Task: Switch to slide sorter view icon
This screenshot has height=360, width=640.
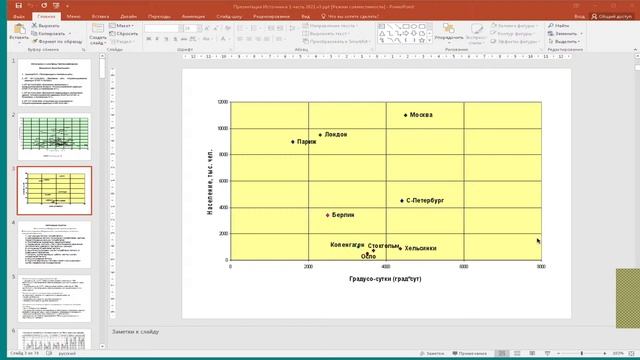Action: [x=517, y=353]
